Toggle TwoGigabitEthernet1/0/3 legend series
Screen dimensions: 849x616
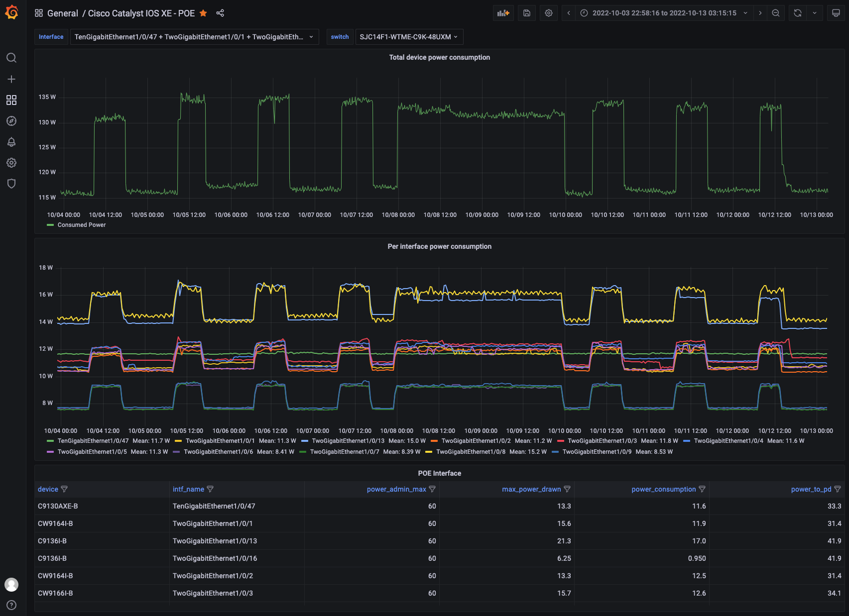(602, 441)
